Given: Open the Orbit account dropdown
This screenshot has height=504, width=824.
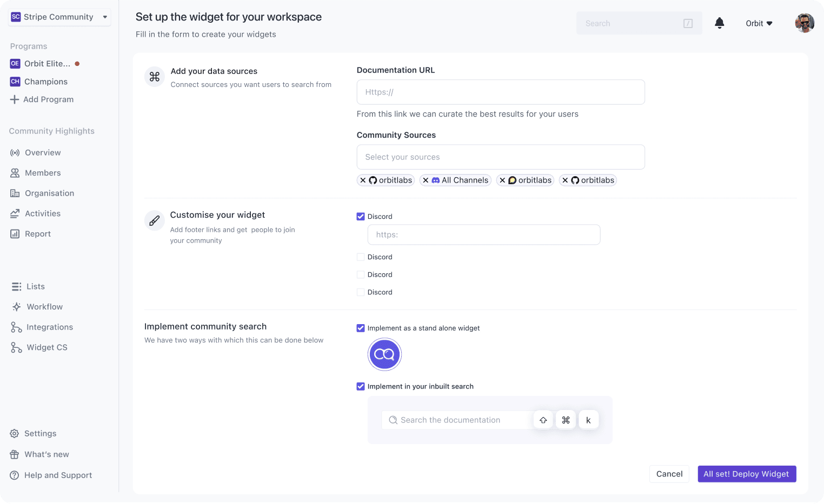Looking at the screenshot, I should tap(759, 23).
